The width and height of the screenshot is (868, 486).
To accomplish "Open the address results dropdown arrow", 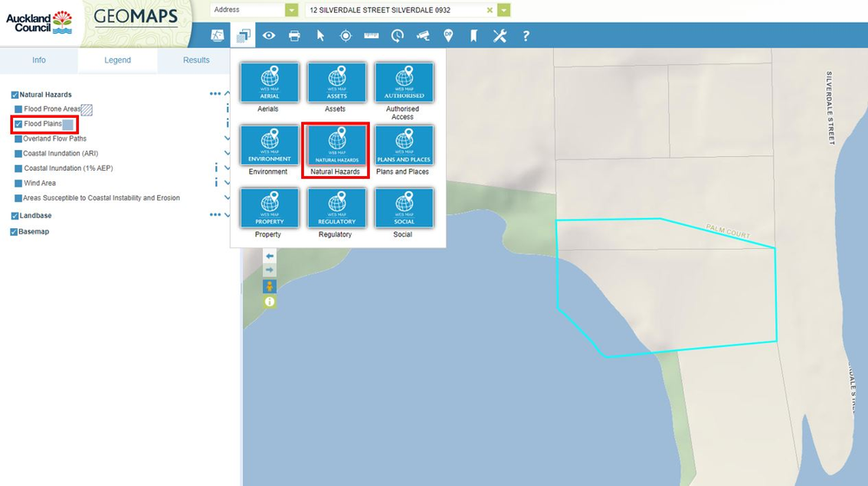I will coord(503,10).
